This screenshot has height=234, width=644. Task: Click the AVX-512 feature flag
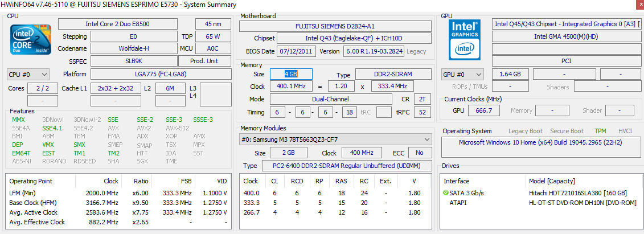pyautogui.click(x=178, y=128)
